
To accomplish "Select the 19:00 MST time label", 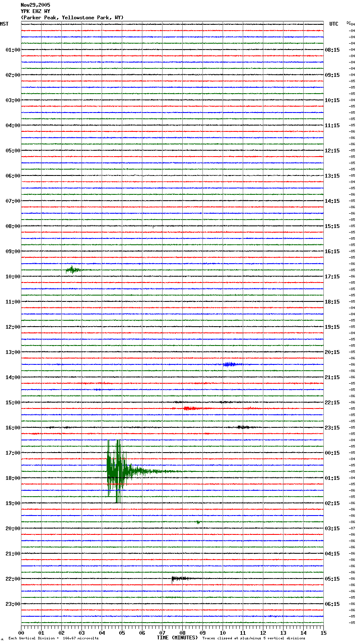I will pos(13,503).
